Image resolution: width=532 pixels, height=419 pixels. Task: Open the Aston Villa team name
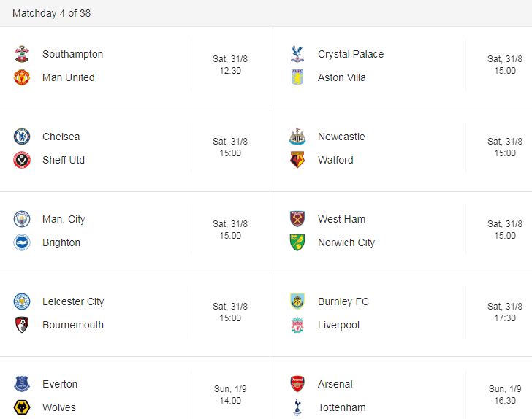[342, 77]
